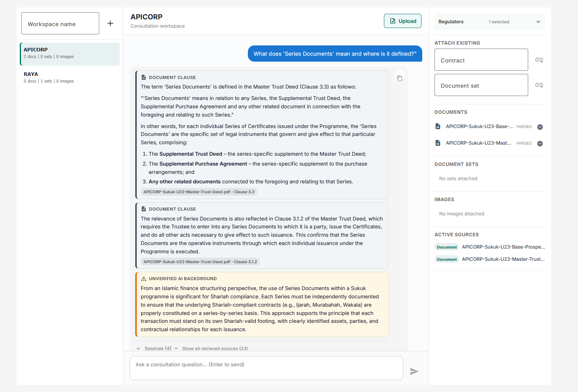Select the APICORP workspace
Image resolution: width=578 pixels, height=392 pixels.
[x=70, y=54]
